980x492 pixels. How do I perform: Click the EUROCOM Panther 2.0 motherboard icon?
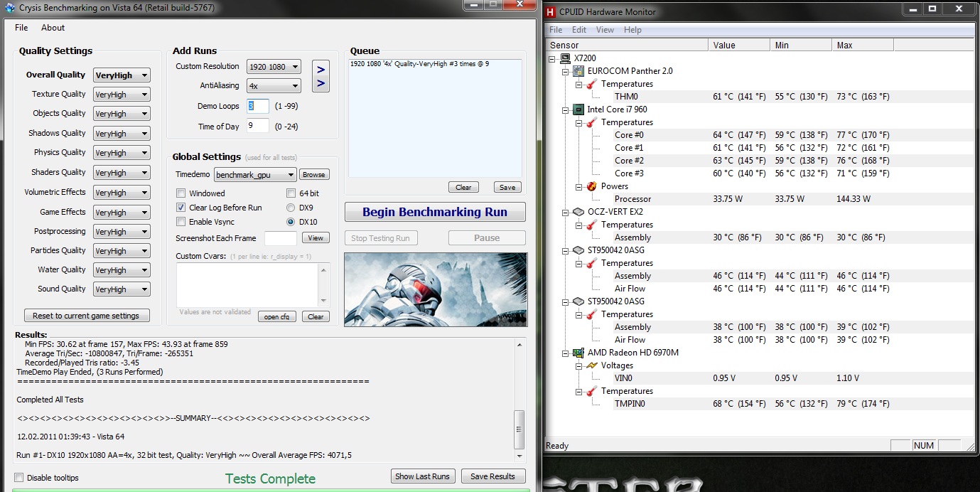tap(578, 71)
